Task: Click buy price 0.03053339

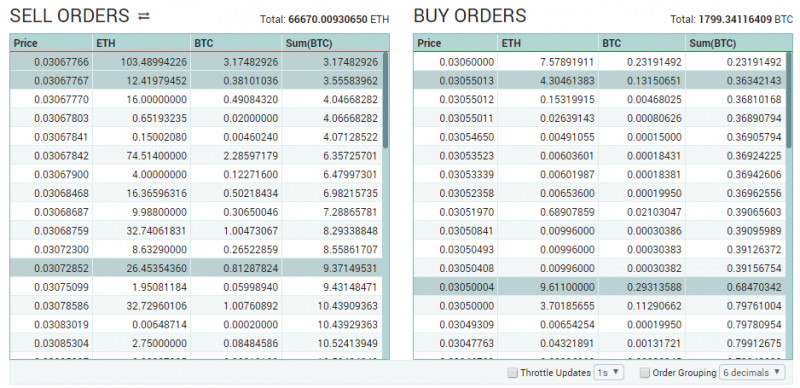Action: [466, 175]
